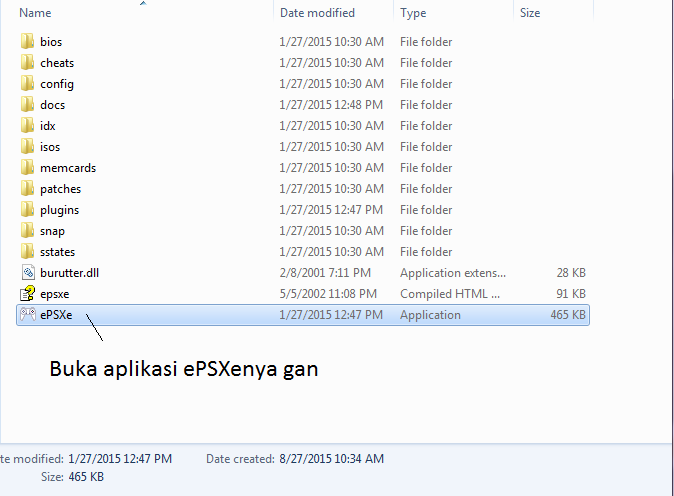
Task: Click the isos folder icon
Action: 28,147
